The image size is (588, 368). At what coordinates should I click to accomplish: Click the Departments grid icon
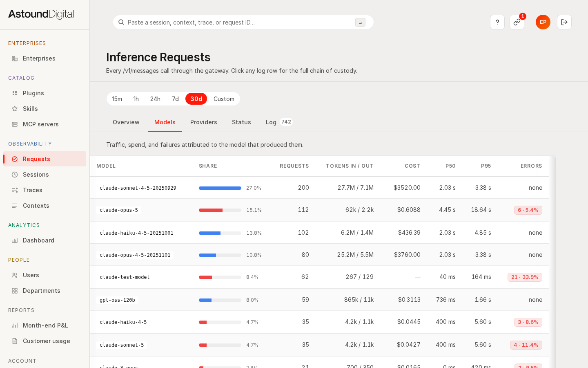pos(15,291)
